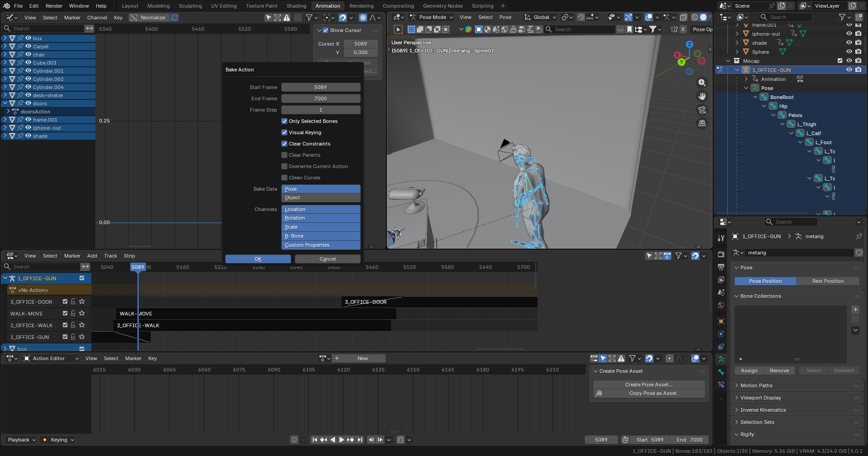The image size is (868, 456).
Task: Click the pan hand gizmo in viewport
Action: [x=702, y=96]
